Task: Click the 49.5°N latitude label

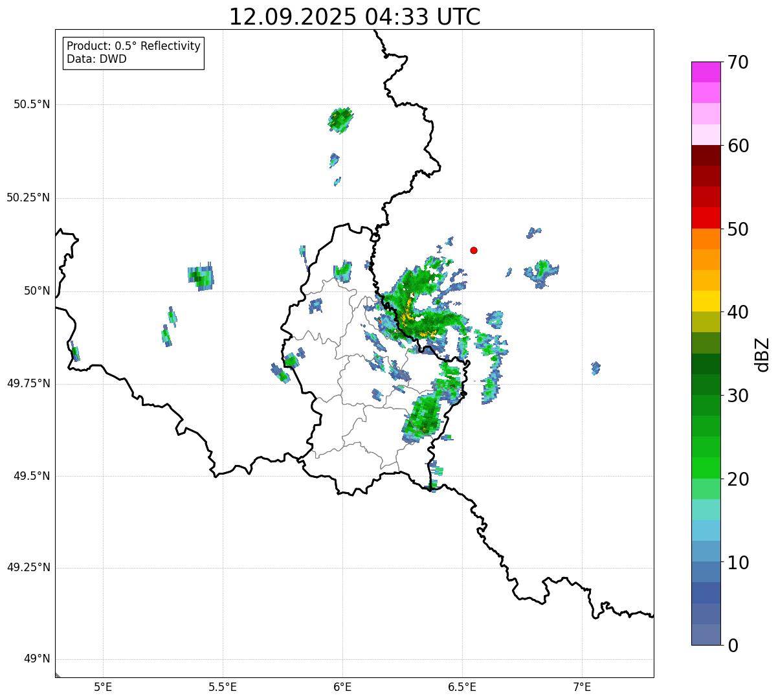Action: point(32,476)
